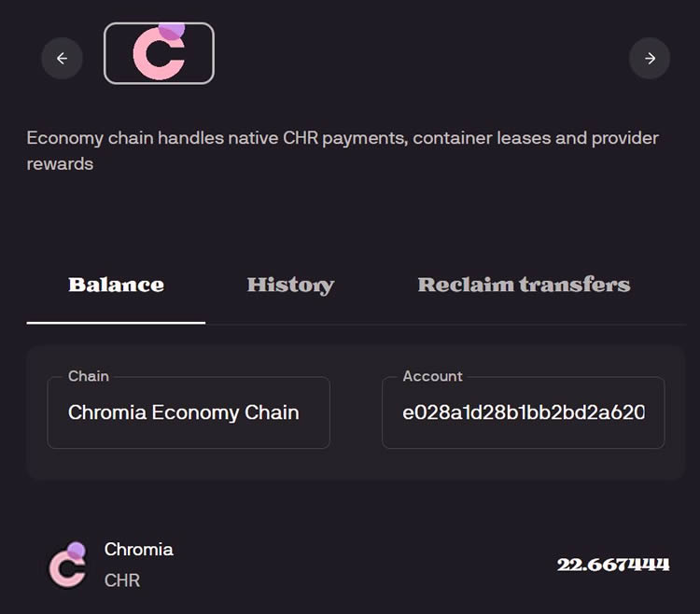Click the underline beneath the Balance tab
This screenshot has height=614, width=700.
coord(116,322)
